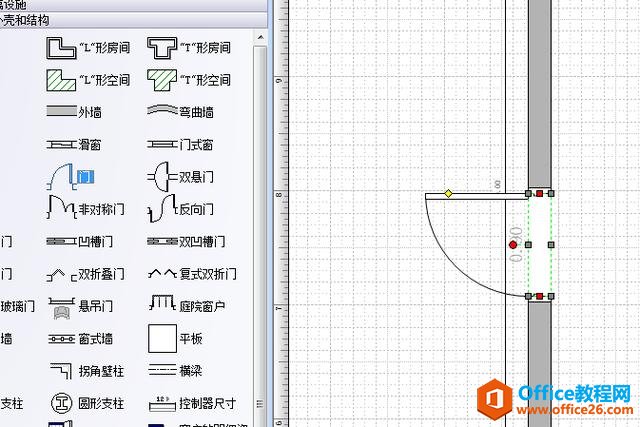The width and height of the screenshot is (640, 427).
Task: Pick the 双折叠门 bi-fold door shape
Action: click(62, 273)
